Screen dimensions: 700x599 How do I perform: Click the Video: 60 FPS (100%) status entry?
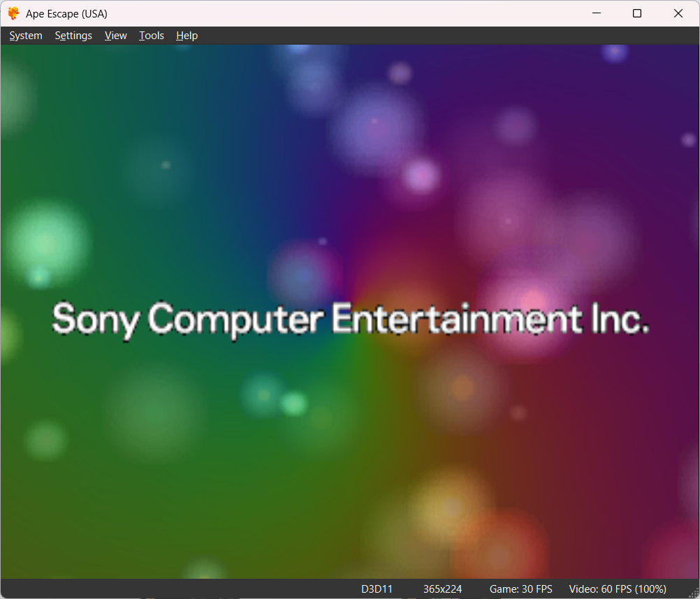618,589
